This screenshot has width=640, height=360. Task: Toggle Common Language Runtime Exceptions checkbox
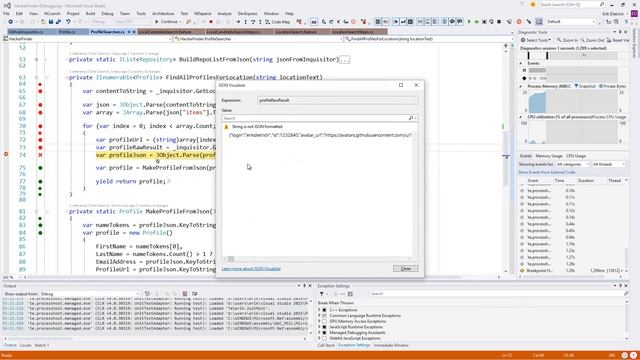324,316
